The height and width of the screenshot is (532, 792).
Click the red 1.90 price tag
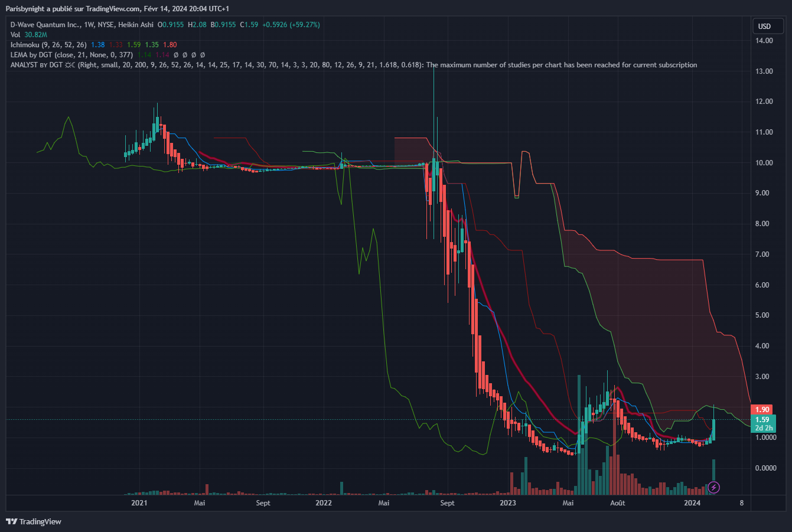click(x=762, y=410)
